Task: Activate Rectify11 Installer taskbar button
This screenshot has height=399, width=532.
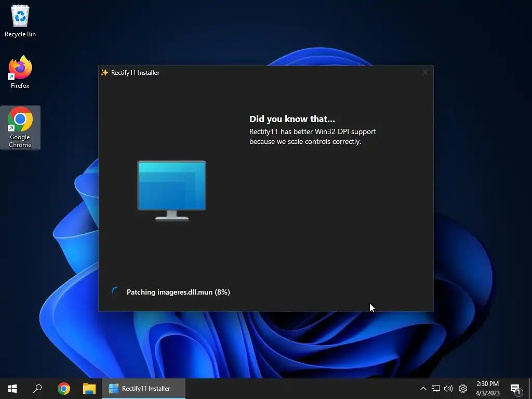Action: 144,389
